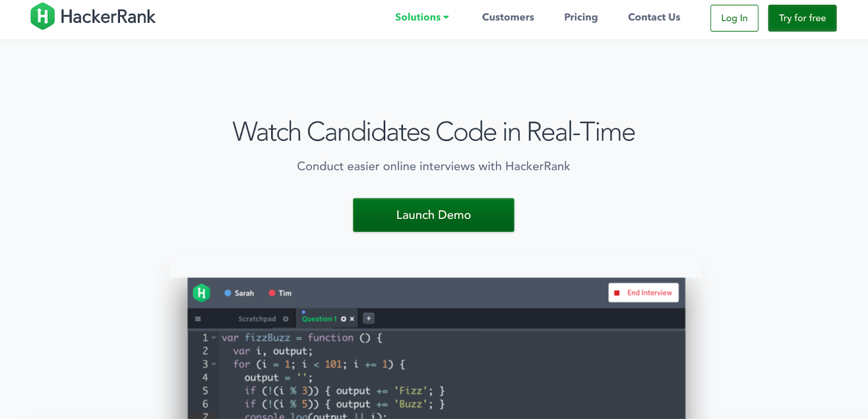Click the HackerRank hexagon logo icon
868x419 pixels.
tap(42, 16)
